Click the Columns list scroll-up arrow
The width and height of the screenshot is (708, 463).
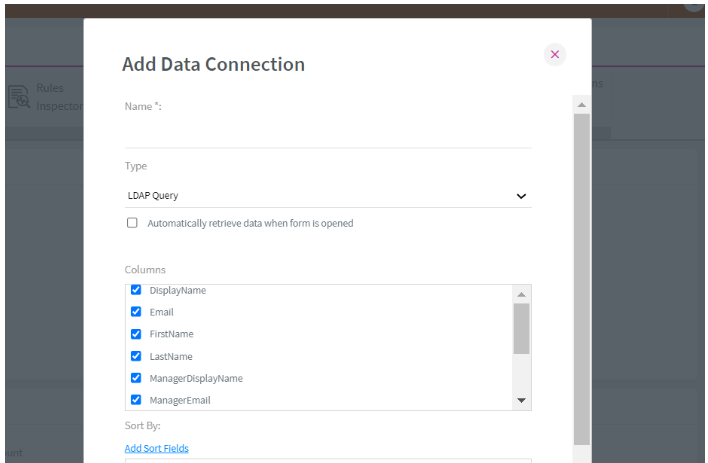[x=520, y=294]
